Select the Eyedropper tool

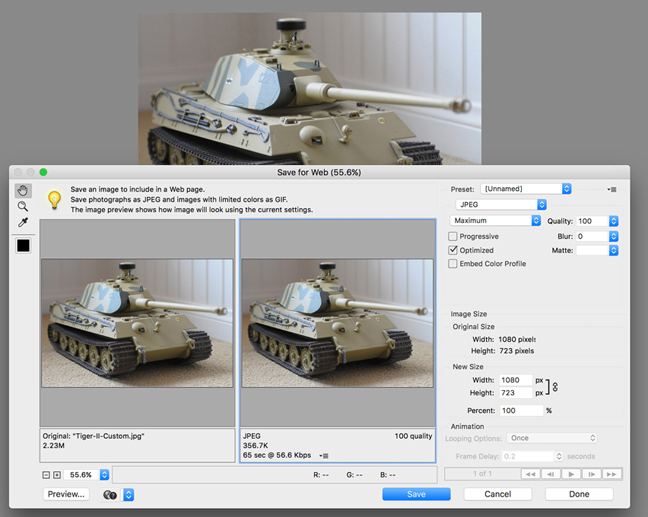(23, 222)
